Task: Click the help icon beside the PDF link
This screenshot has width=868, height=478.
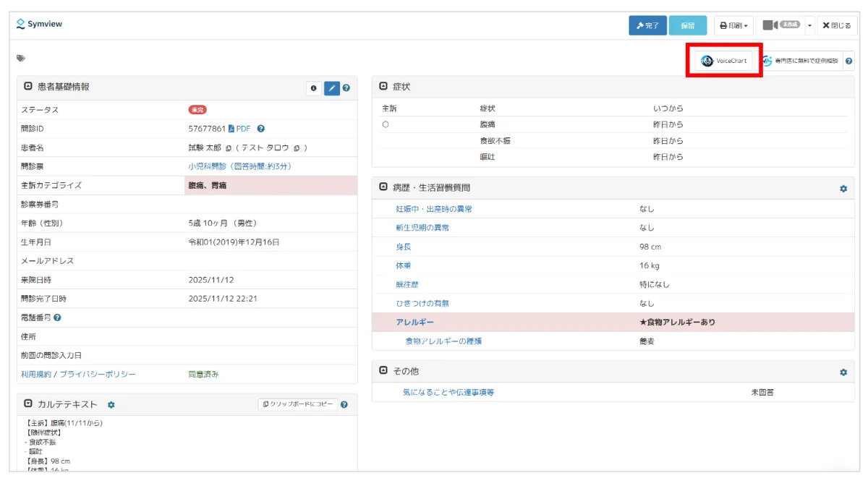Action: [260, 129]
